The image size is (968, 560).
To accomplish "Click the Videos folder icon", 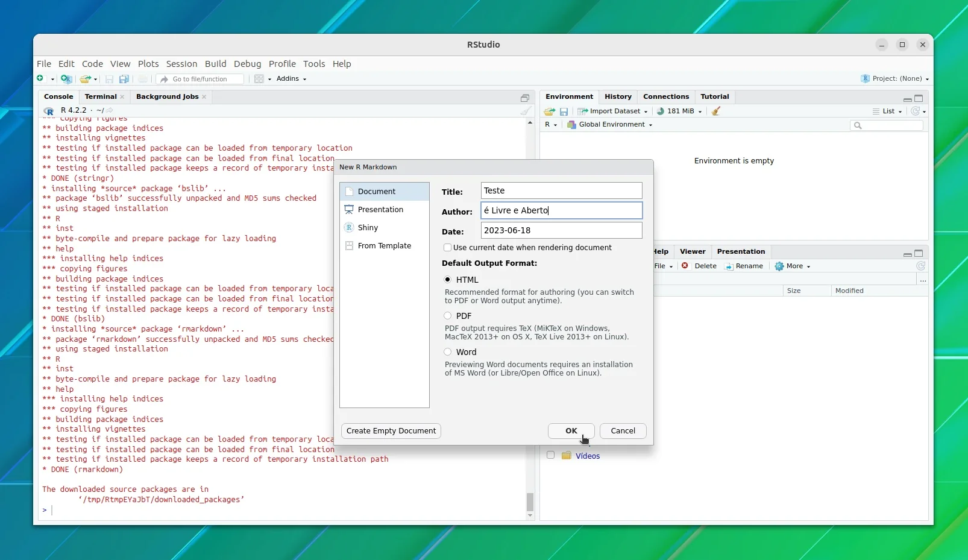I will [x=567, y=456].
